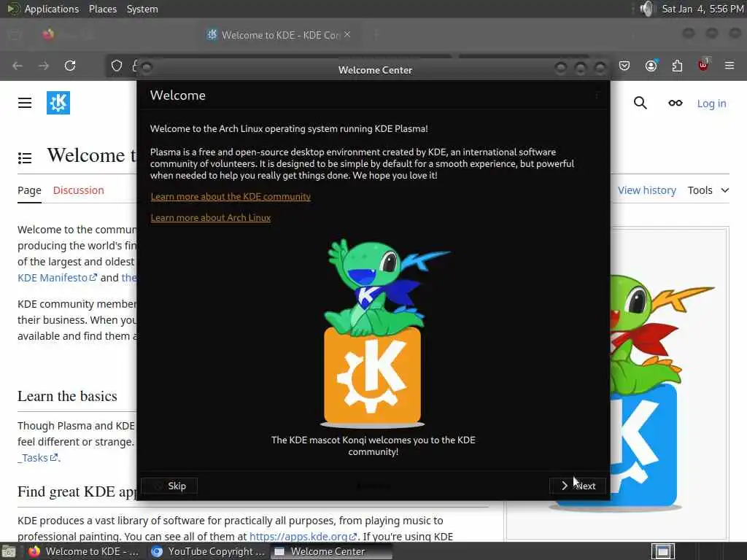The image size is (747, 560).
Task: Open KDE wiki sidebar hamburger menu
Action: pos(25,103)
